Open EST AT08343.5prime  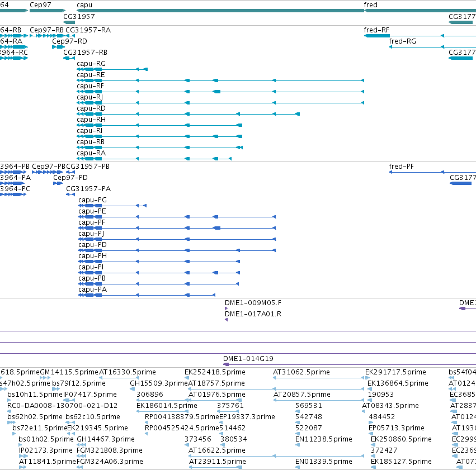click(390, 406)
